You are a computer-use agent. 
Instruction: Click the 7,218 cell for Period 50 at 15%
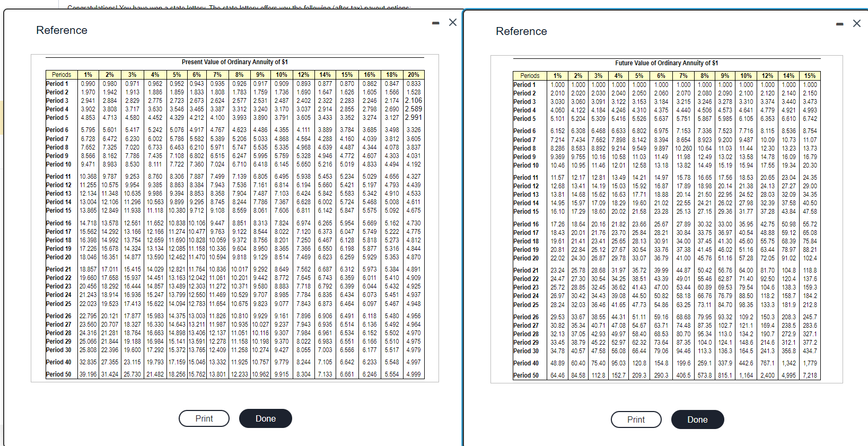pyautogui.click(x=810, y=375)
